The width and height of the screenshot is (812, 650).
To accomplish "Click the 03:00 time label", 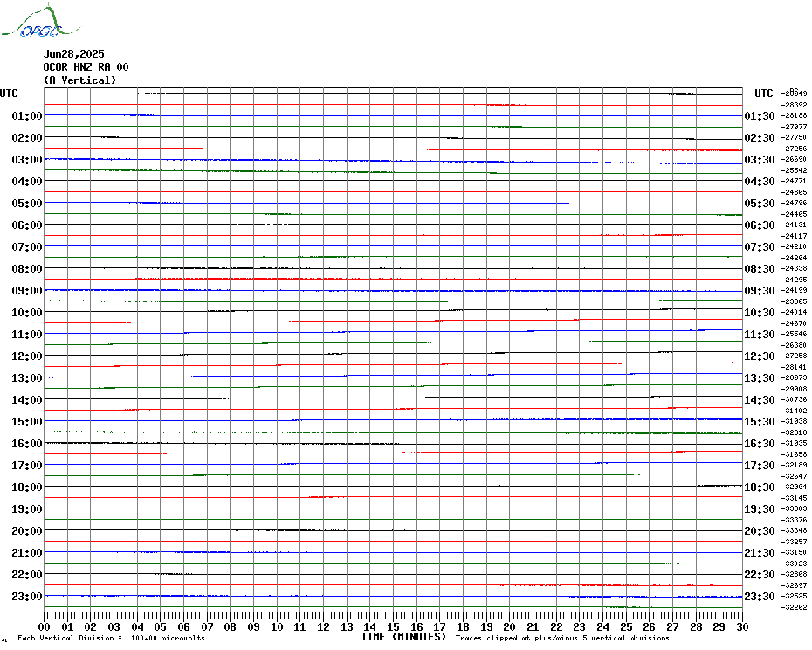I will (27, 159).
